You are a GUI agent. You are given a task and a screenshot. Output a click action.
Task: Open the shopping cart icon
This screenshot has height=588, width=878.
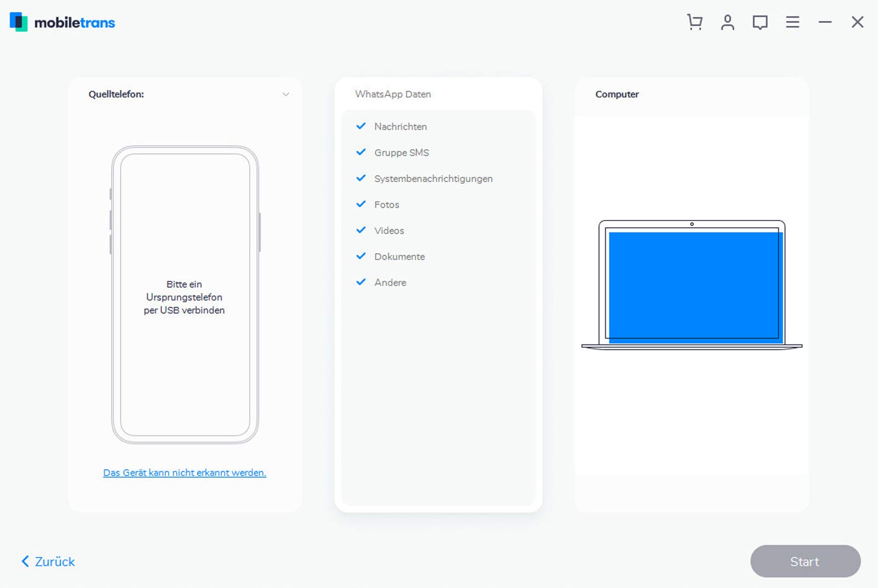pos(695,22)
